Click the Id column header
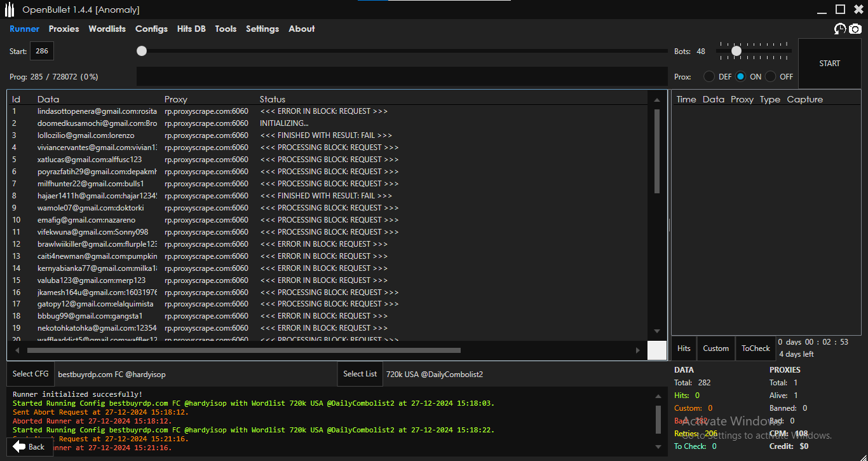The width and height of the screenshot is (868, 461). tap(17, 99)
